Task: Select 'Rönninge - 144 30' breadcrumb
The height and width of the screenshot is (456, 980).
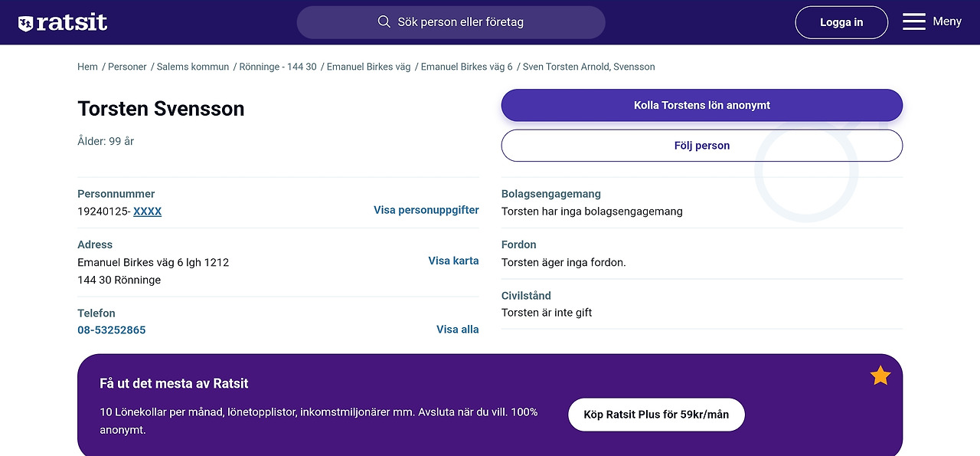Action: [x=278, y=67]
